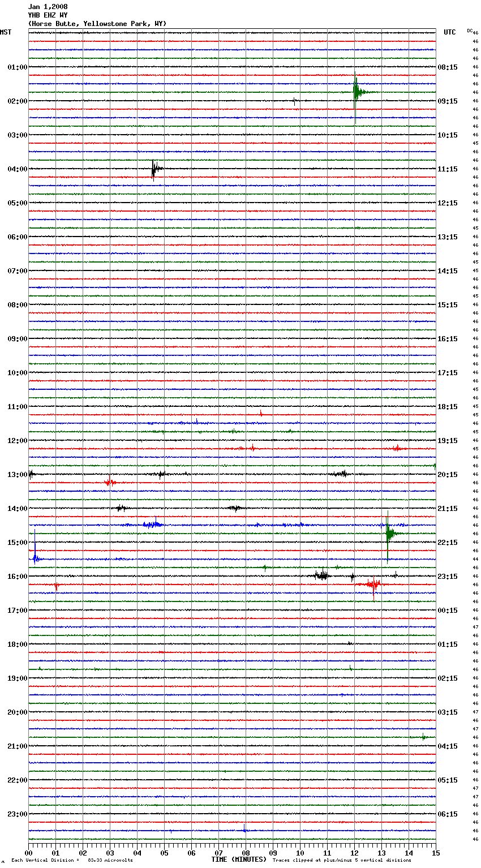Select the 14:00 MST row label
Viewport: 481px width, 868px height.
pyautogui.click(x=17, y=509)
